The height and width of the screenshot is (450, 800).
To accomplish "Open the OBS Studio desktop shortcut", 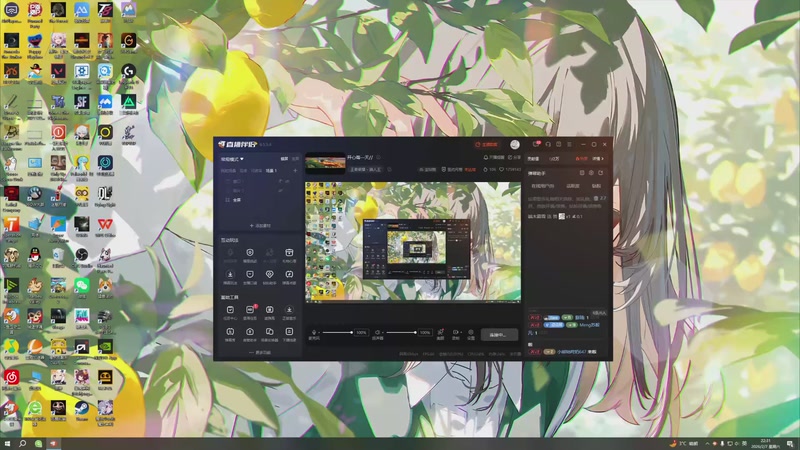I will tap(82, 257).
